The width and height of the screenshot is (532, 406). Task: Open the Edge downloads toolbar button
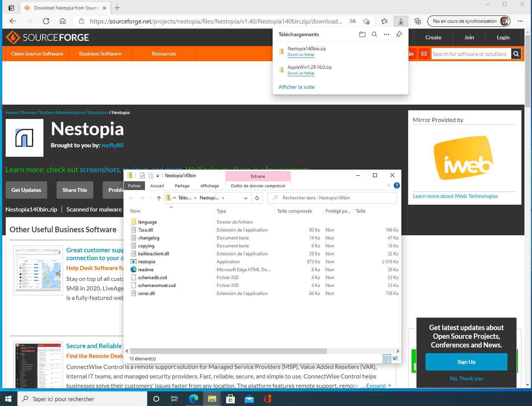(x=401, y=21)
